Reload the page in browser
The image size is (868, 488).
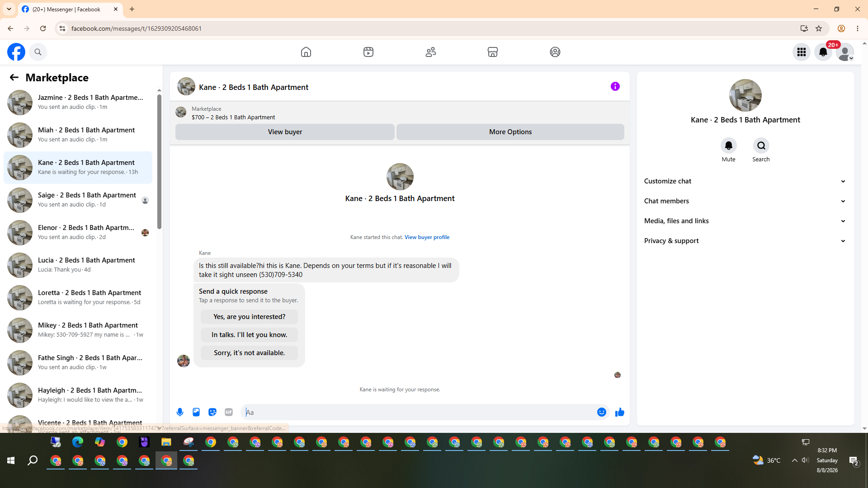(43, 28)
